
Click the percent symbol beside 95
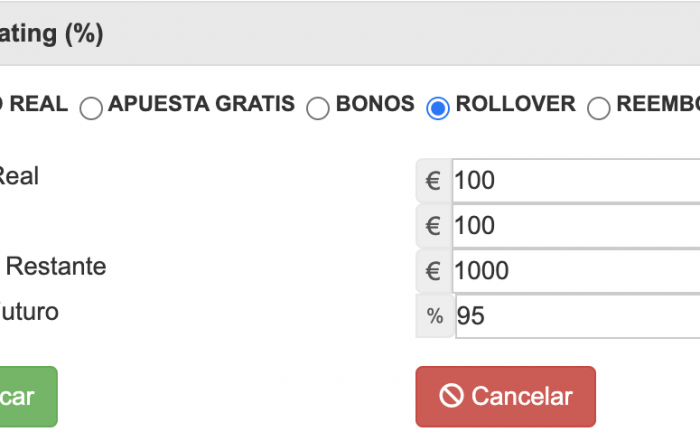[435, 316]
